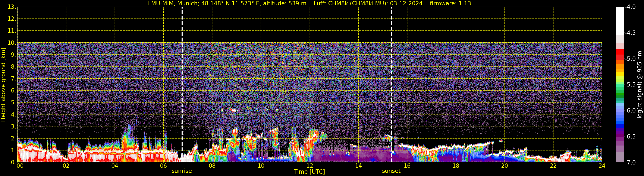
Task: Click the '8.' height axis tick label
Action: click(x=13, y=67)
